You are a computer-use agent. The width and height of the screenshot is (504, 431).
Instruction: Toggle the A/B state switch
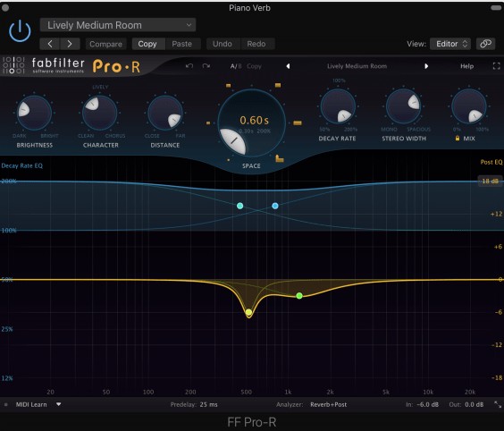click(236, 66)
